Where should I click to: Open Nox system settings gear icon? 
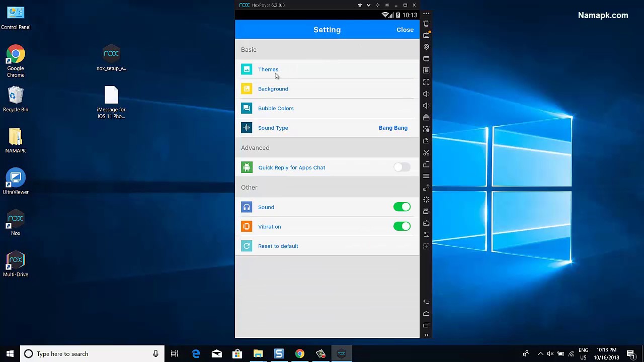pyautogui.click(x=387, y=5)
